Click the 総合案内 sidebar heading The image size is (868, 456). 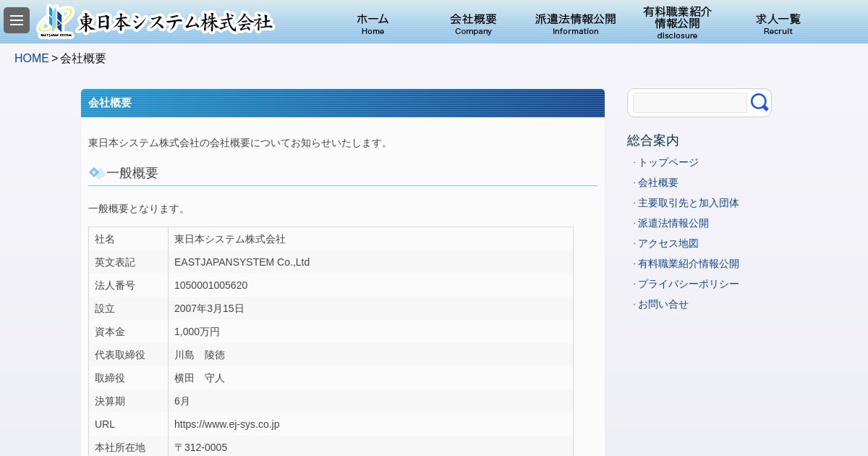(x=653, y=140)
